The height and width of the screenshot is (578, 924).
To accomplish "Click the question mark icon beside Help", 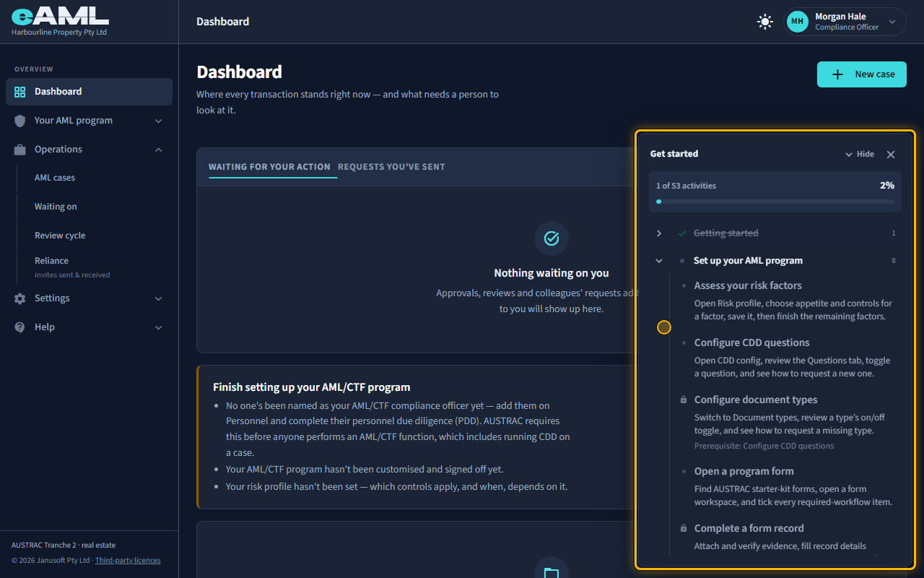I will [19, 327].
